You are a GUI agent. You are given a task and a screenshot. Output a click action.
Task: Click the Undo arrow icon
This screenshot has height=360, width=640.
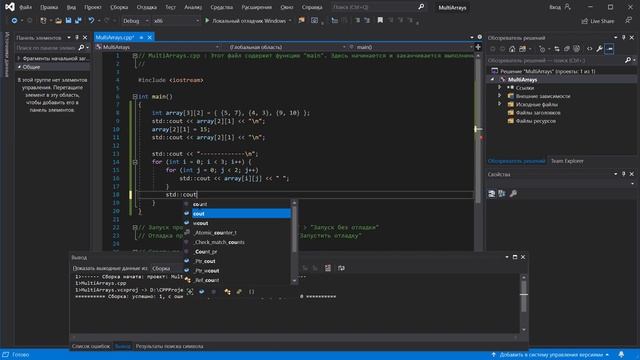pos(91,20)
